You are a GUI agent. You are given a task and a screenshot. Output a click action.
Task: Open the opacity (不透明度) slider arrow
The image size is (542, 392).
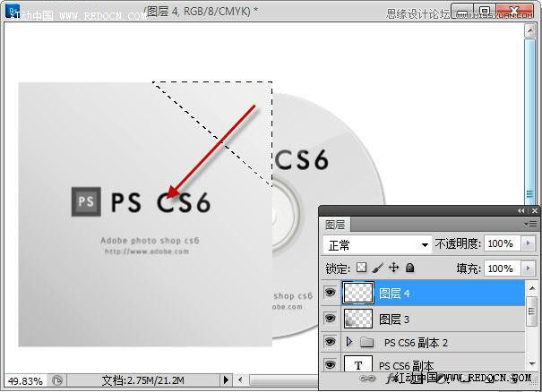(x=529, y=243)
